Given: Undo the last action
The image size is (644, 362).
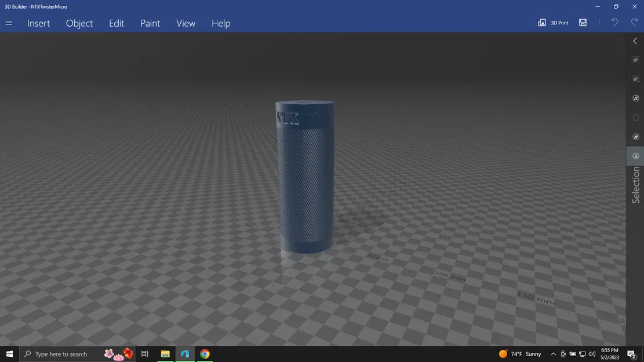Looking at the screenshot, I should click(x=614, y=23).
